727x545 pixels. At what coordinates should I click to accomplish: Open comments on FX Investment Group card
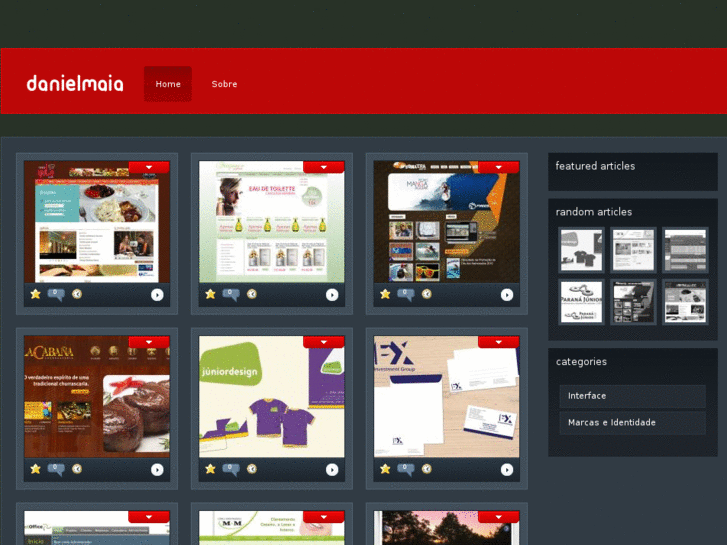(x=406, y=469)
